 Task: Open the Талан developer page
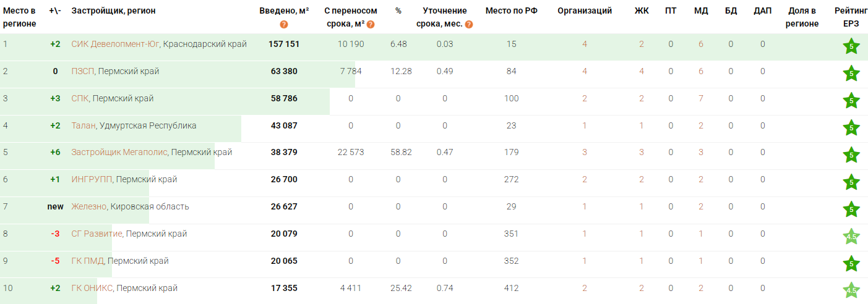click(84, 125)
